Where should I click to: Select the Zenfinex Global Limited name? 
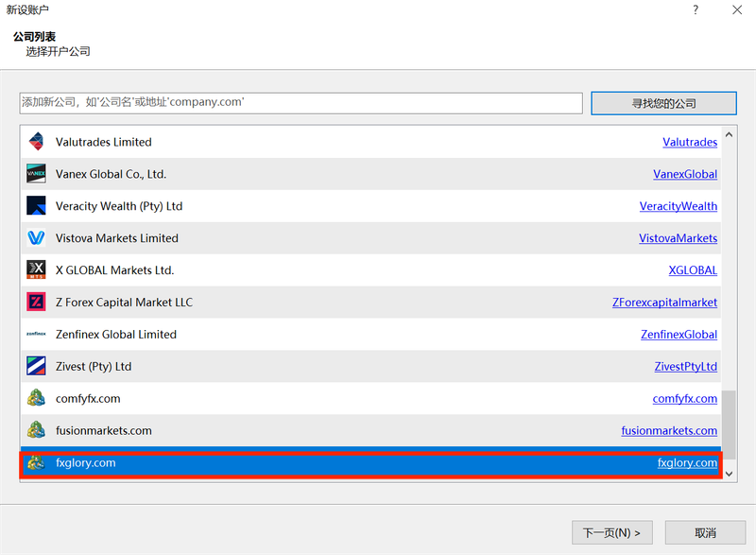[x=116, y=335]
